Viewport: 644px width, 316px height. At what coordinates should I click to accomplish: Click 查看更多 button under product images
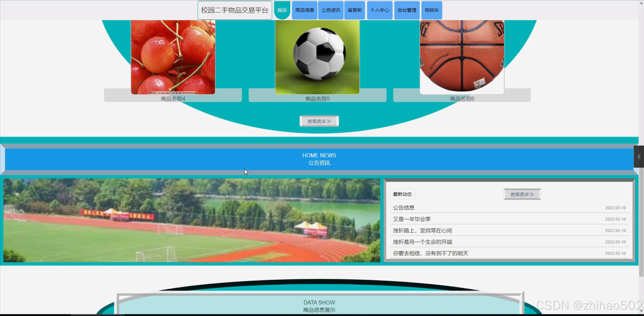(x=319, y=121)
